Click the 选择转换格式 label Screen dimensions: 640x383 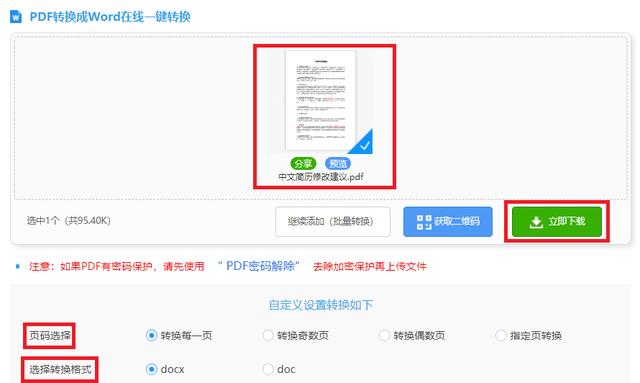(60, 370)
